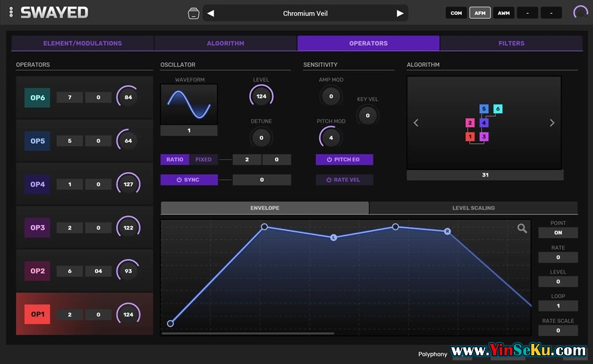Viewport: 593px width, 364px height.
Task: Go to previous preset with left arrow
Action: click(210, 13)
